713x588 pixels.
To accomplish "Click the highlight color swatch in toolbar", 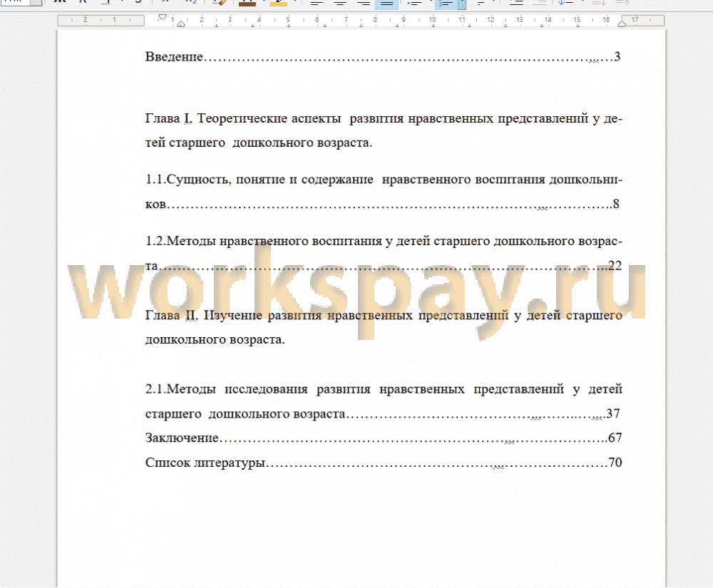I will tap(278, 3).
